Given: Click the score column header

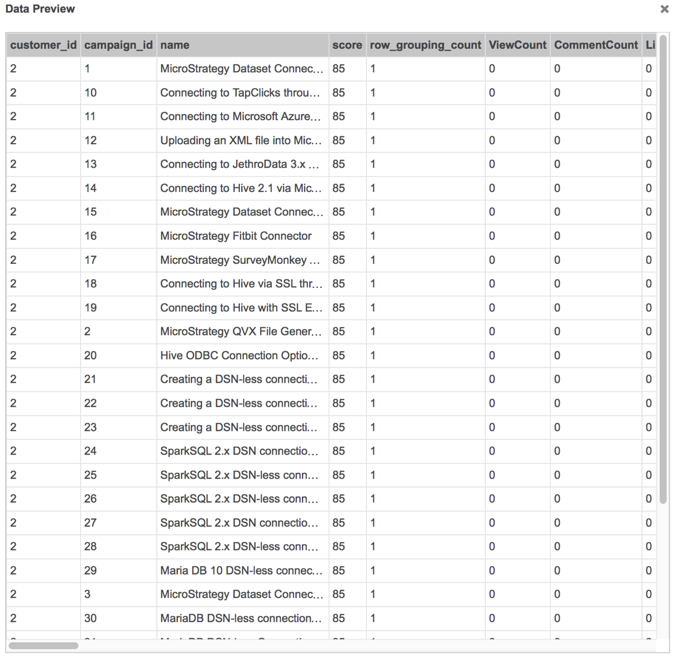Looking at the screenshot, I should [348, 45].
